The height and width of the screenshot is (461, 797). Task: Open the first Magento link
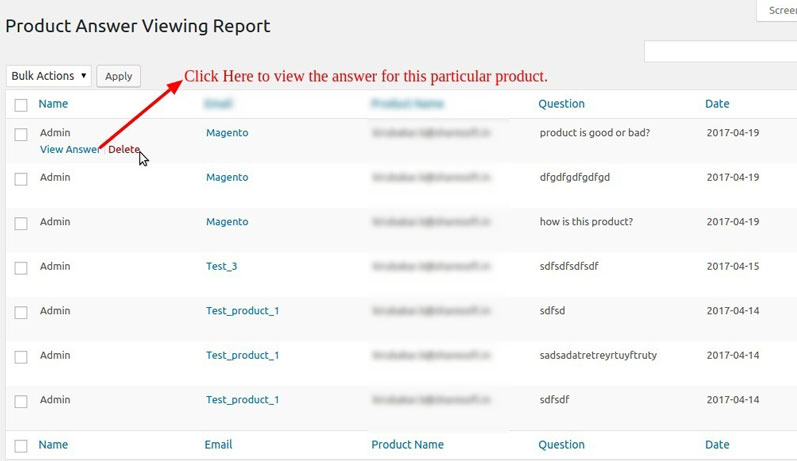pos(227,133)
